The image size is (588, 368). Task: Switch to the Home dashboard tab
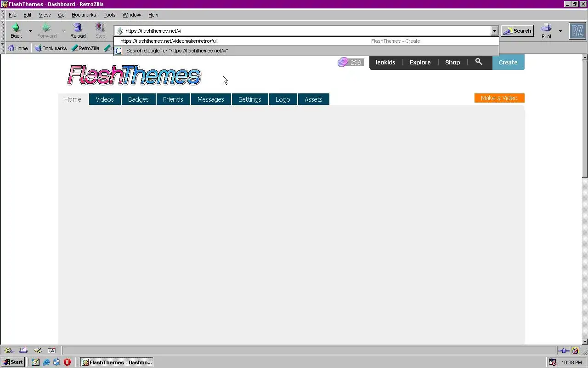click(73, 99)
